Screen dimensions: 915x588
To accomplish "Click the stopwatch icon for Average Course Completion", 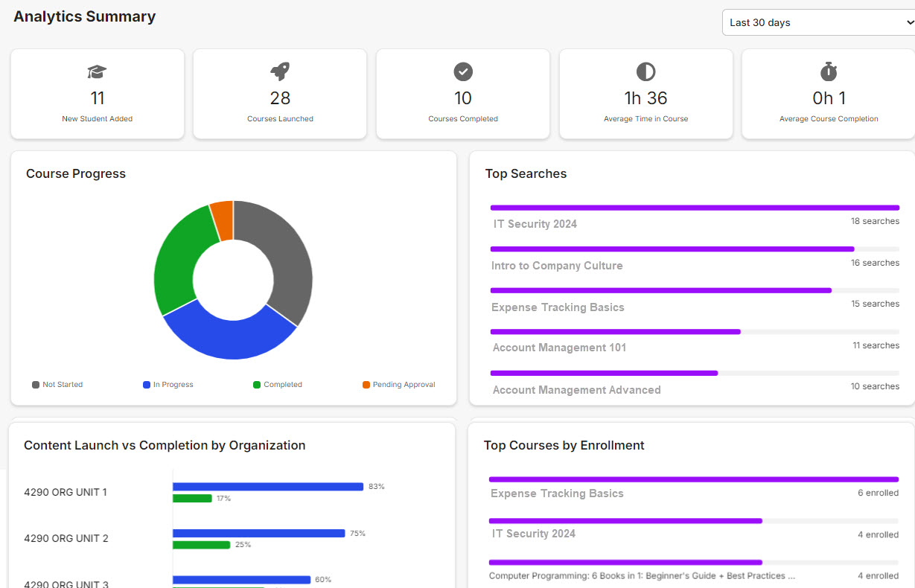I will pos(829,71).
